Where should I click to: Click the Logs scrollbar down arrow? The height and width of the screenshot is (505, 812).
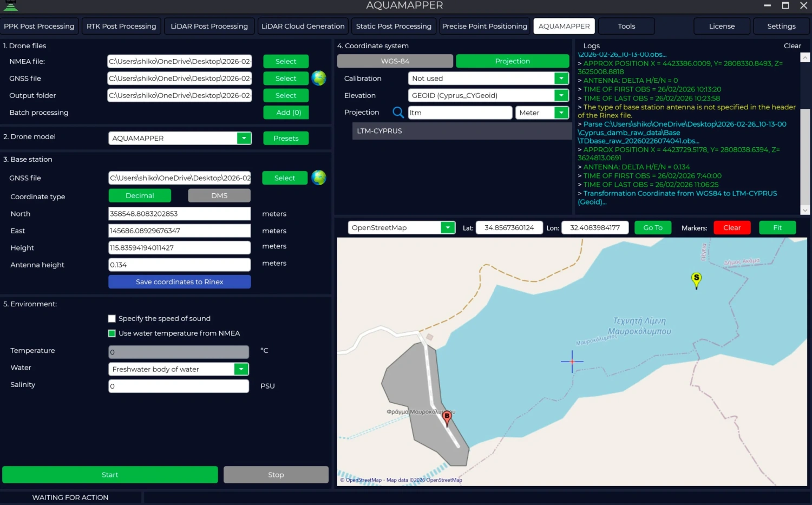point(805,210)
